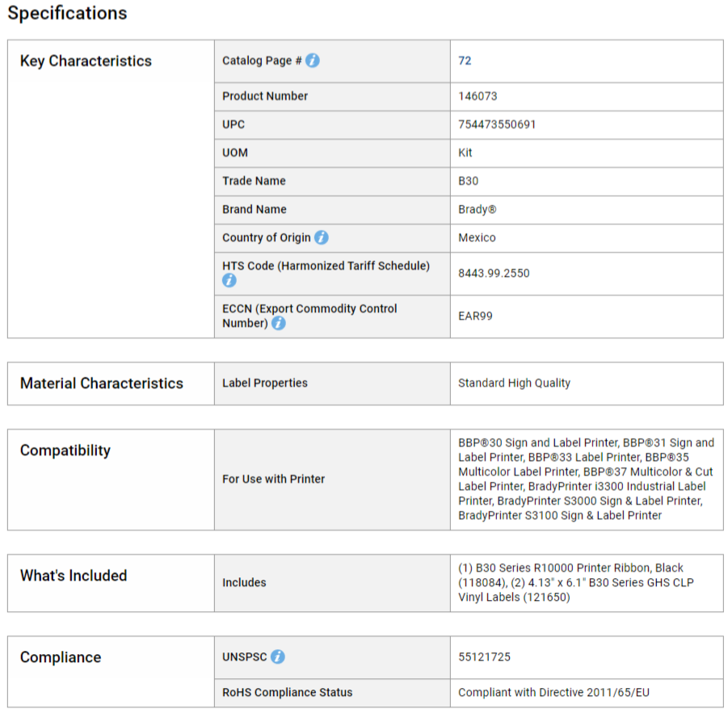Image resolution: width=728 pixels, height=709 pixels.
Task: Click the Material Characteristics section heading
Action: tap(102, 384)
